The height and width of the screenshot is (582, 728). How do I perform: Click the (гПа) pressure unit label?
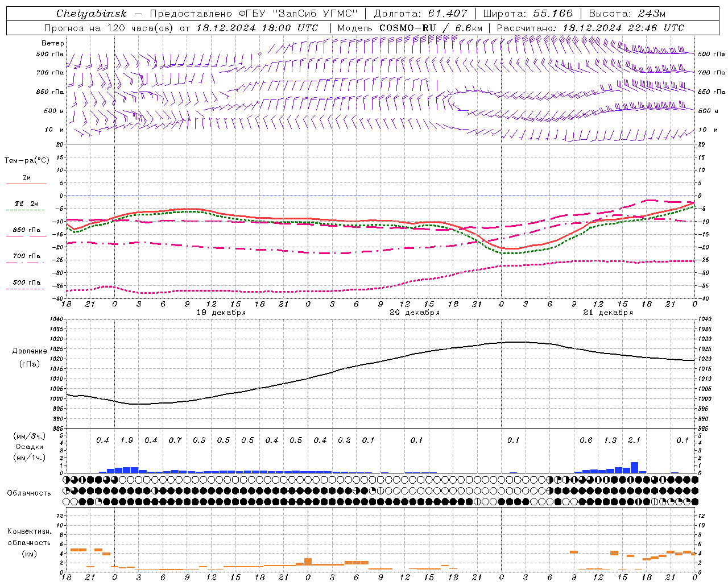coord(30,364)
